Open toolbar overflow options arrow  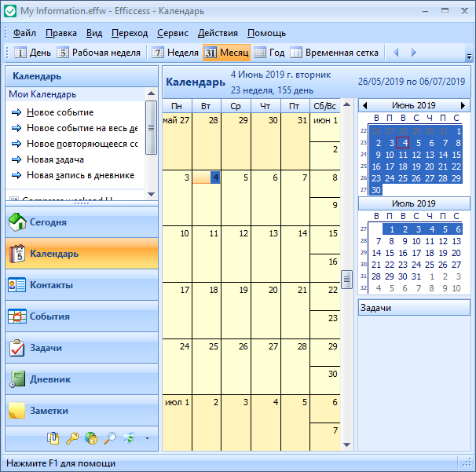pyautogui.click(x=469, y=57)
